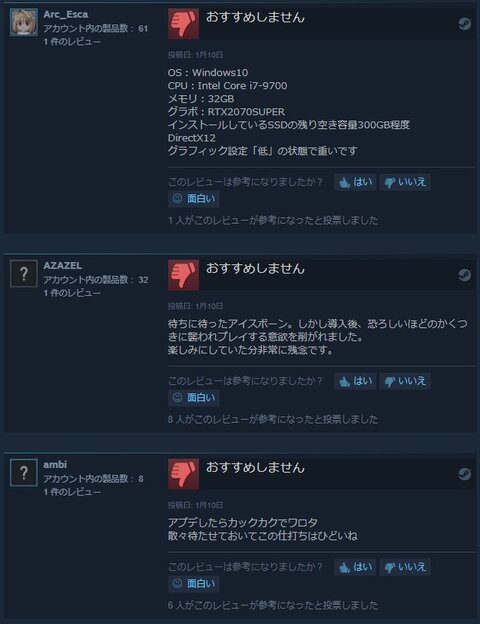Vote いいえ on ambi's review

click(405, 567)
